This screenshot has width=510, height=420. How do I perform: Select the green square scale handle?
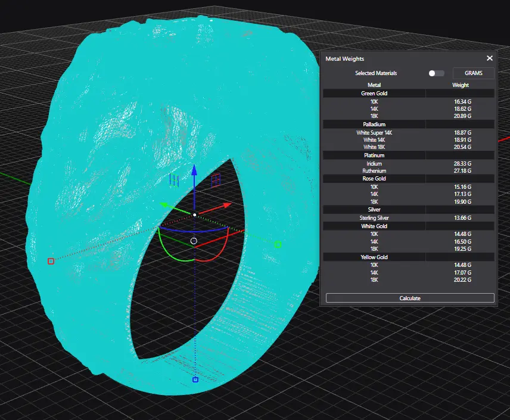278,244
